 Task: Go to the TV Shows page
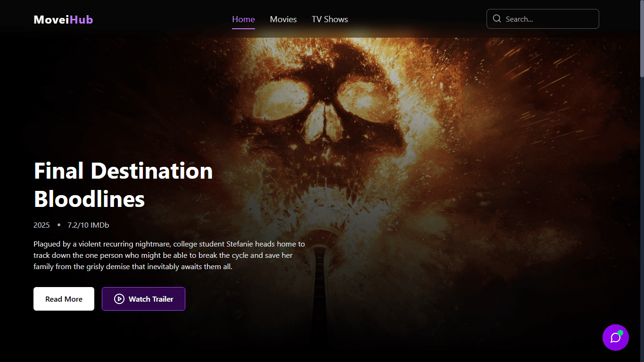pos(330,19)
